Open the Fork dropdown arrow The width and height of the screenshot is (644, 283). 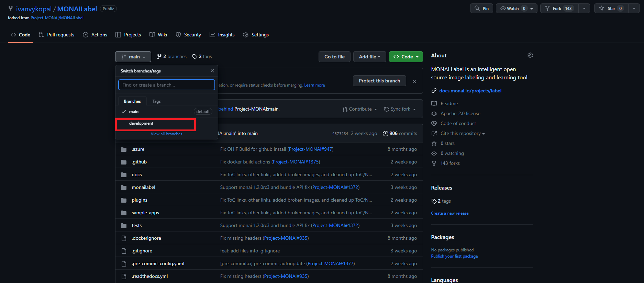coord(584,9)
